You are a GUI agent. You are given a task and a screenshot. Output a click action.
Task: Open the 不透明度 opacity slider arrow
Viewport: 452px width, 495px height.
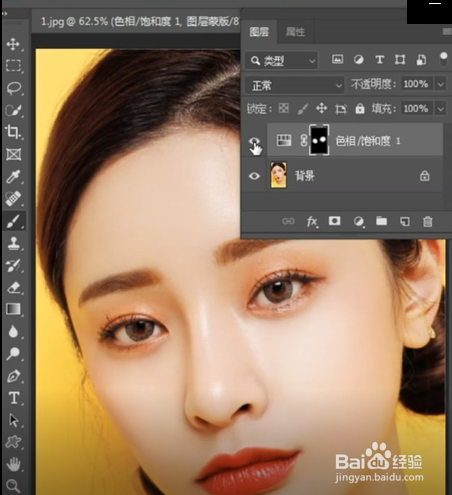[441, 84]
